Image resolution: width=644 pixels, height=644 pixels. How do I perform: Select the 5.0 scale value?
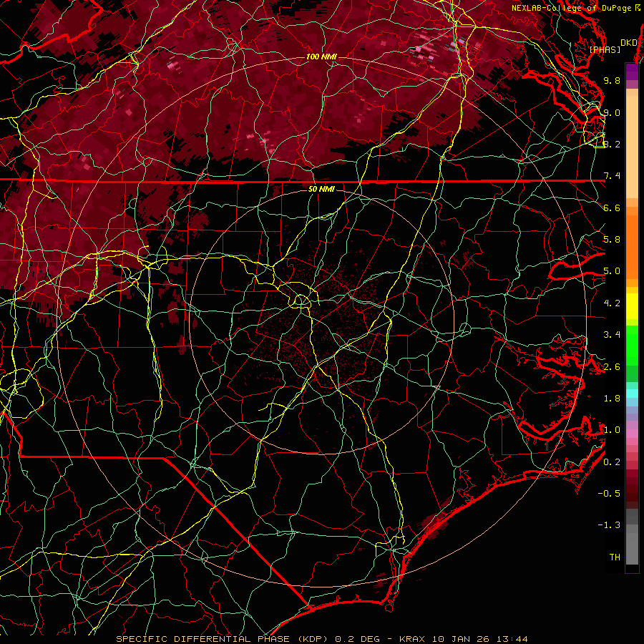612,271
